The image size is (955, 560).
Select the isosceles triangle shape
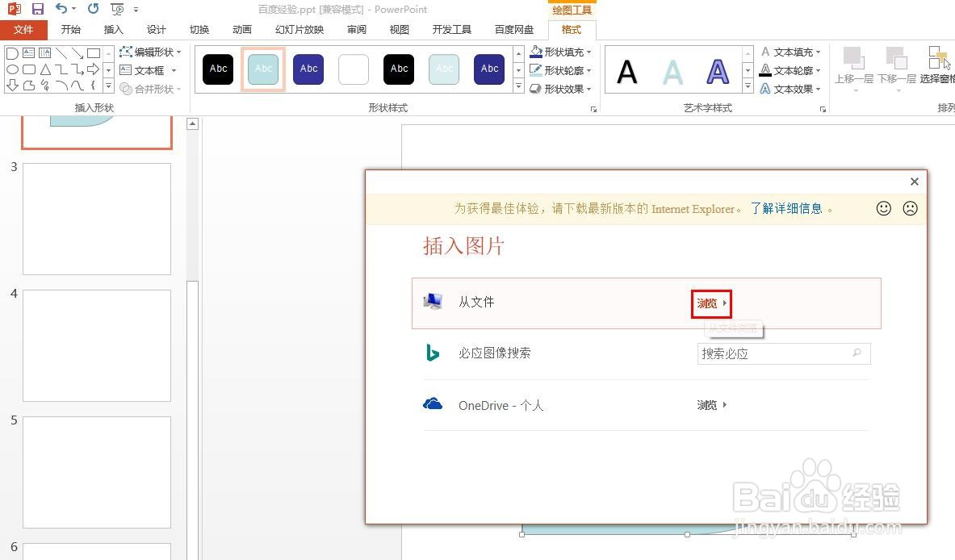pos(45,69)
